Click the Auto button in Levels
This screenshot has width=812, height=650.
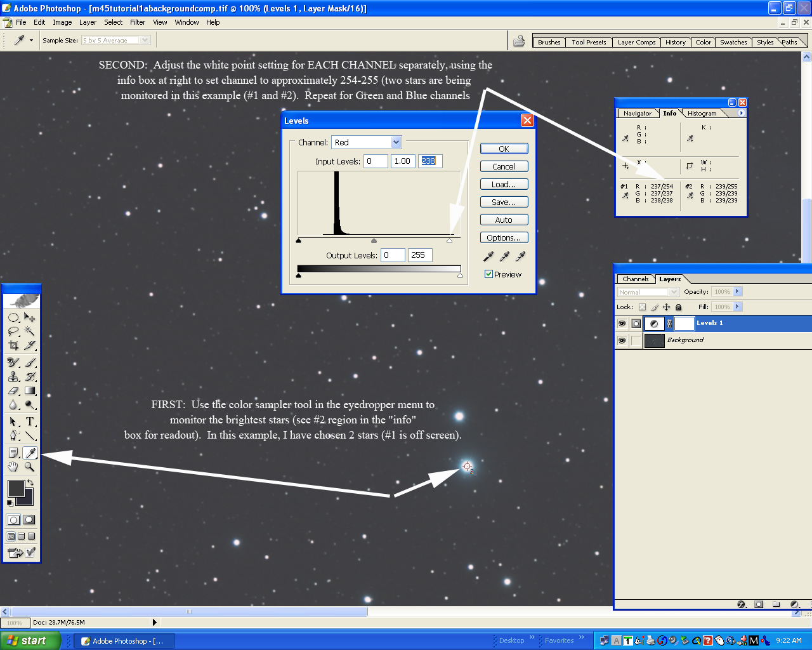[x=504, y=220]
